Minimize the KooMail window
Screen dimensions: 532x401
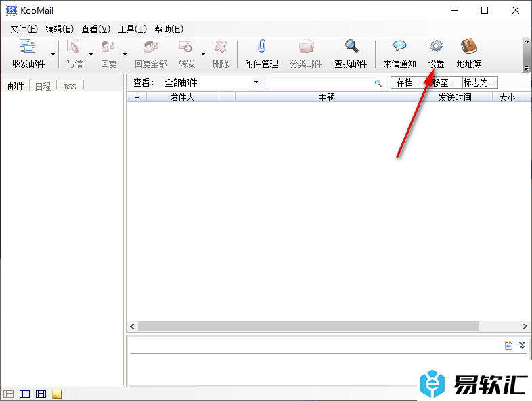click(454, 10)
